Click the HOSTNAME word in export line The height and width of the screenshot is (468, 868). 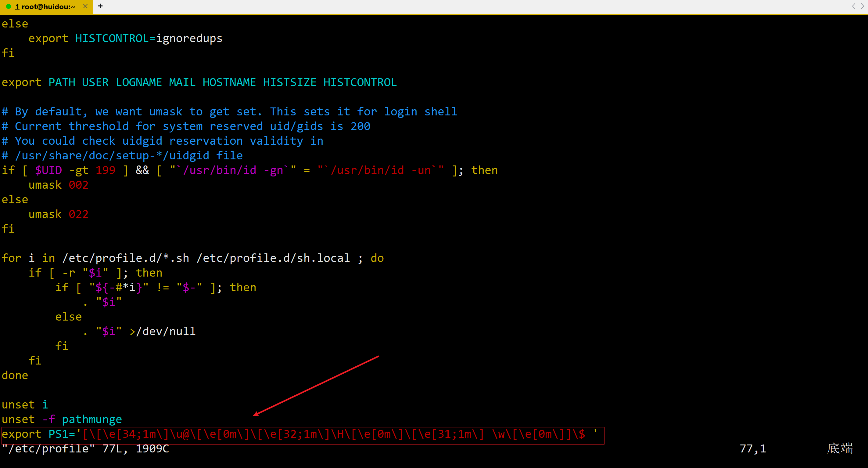point(229,83)
